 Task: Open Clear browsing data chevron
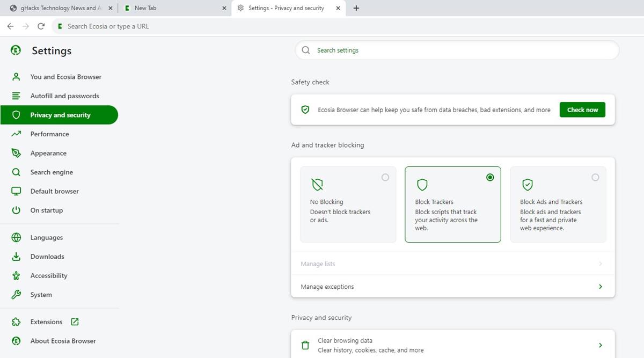pos(600,345)
